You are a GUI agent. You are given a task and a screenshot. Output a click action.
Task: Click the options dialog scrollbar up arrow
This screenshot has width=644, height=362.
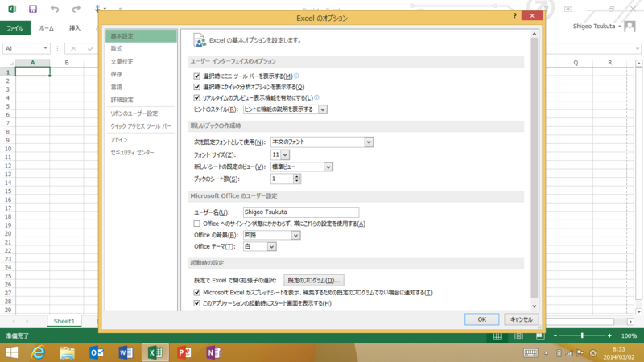535,34
